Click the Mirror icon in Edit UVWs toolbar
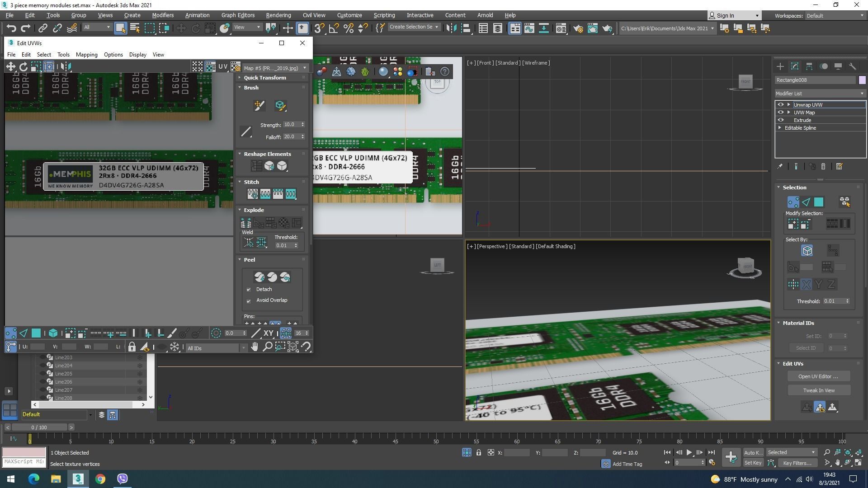 click(x=66, y=67)
